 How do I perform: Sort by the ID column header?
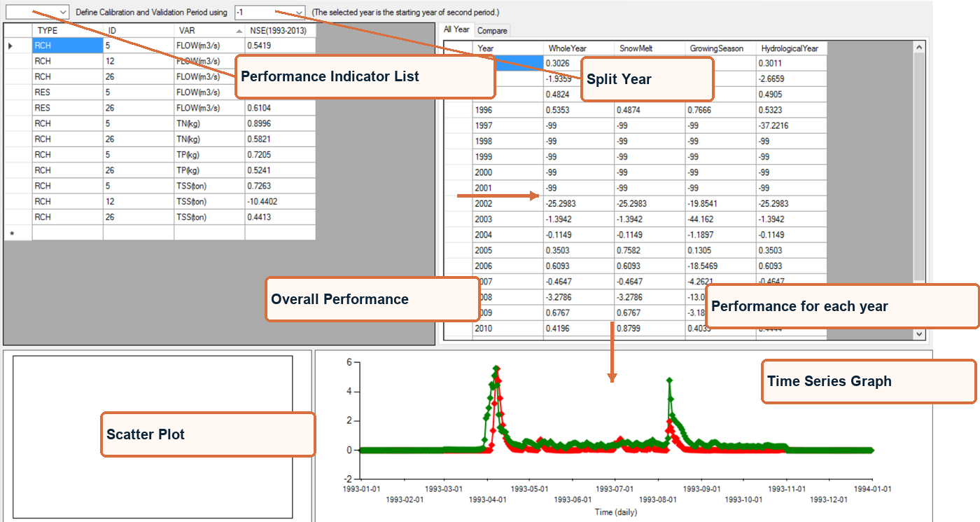[139, 31]
